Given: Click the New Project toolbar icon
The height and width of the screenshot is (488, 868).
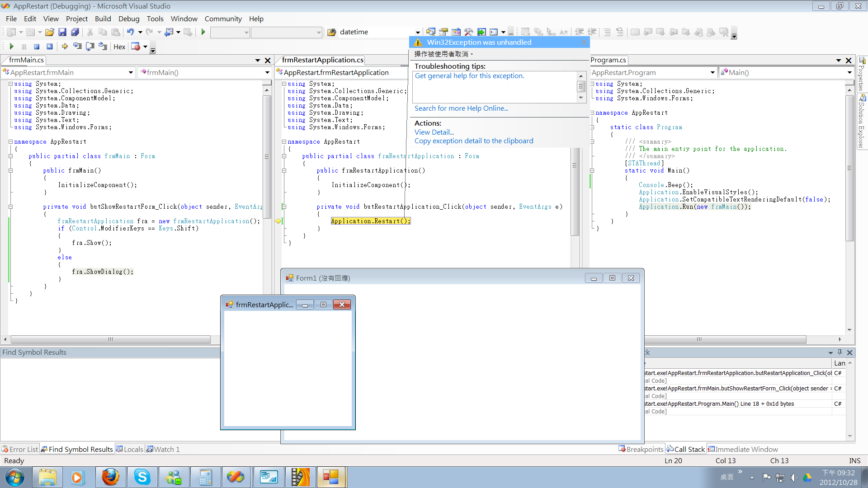Looking at the screenshot, I should click(x=11, y=32).
